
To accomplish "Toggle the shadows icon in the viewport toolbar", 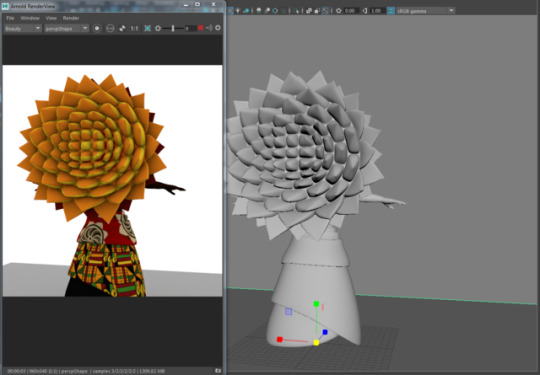I will [x=246, y=11].
